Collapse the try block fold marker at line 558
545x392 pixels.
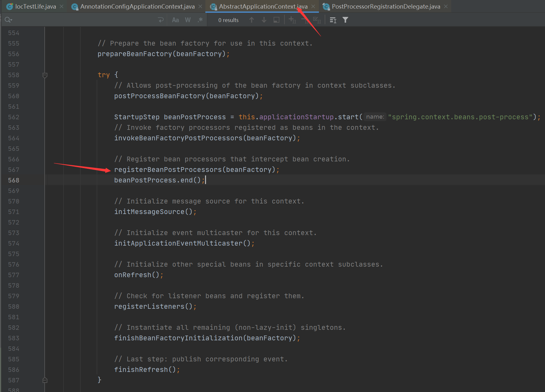45,75
